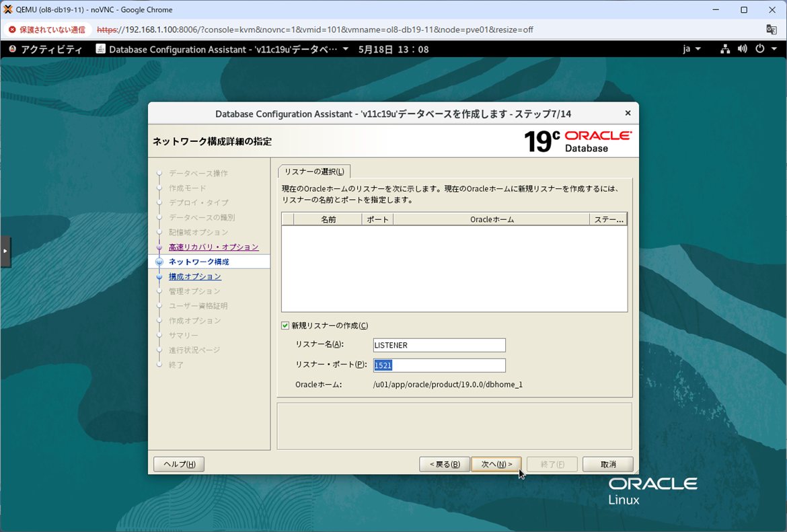The height and width of the screenshot is (532, 787).
Task: Click the ポート column header
Action: (377, 219)
